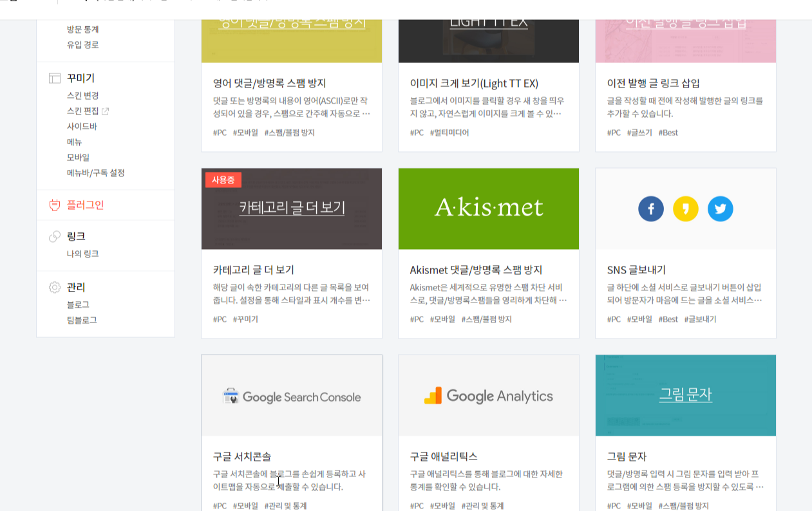This screenshot has height=511, width=812.
Task: Open the dark LIGHT TT EX banner
Action: coord(489,41)
